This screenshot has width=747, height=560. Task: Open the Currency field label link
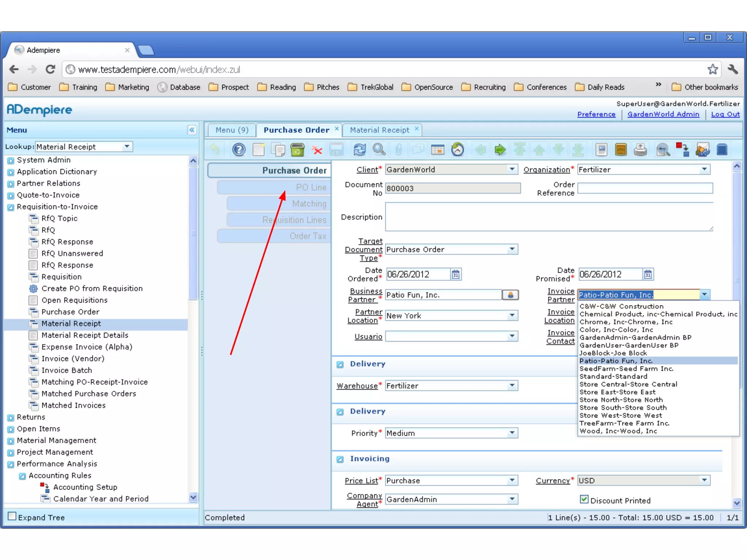coord(552,481)
